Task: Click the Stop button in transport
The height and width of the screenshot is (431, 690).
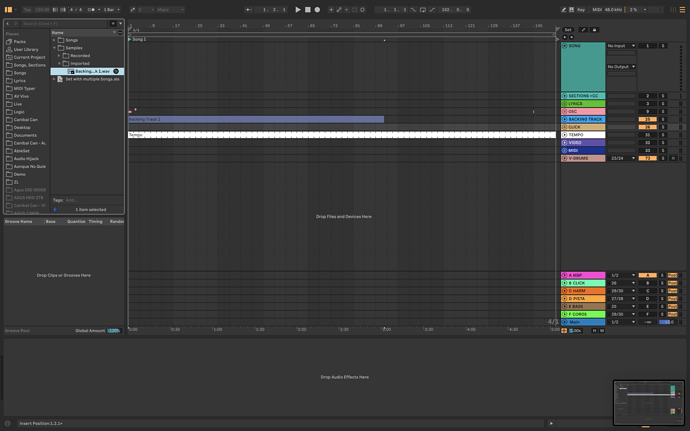Action: click(307, 10)
